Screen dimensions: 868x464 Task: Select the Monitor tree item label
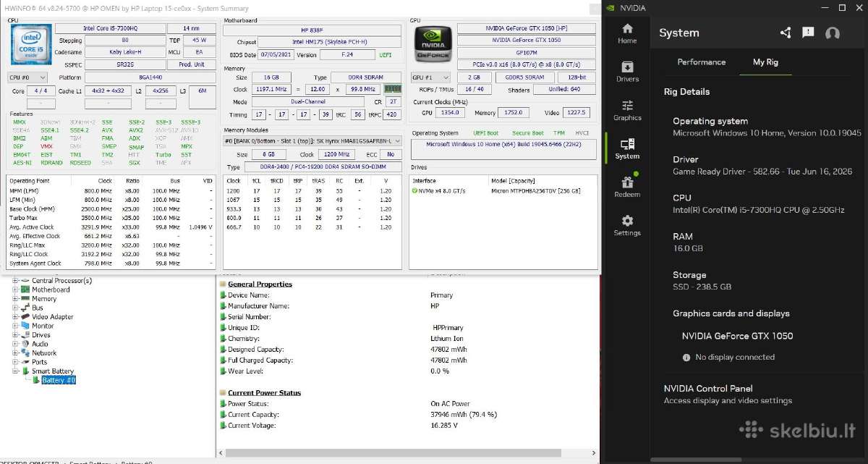pyautogui.click(x=43, y=326)
